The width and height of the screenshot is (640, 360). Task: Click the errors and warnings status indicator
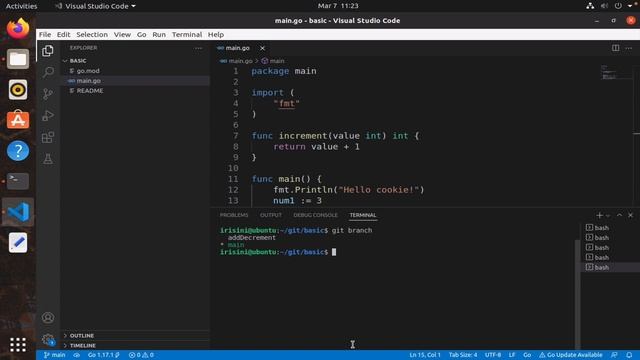tap(141, 355)
